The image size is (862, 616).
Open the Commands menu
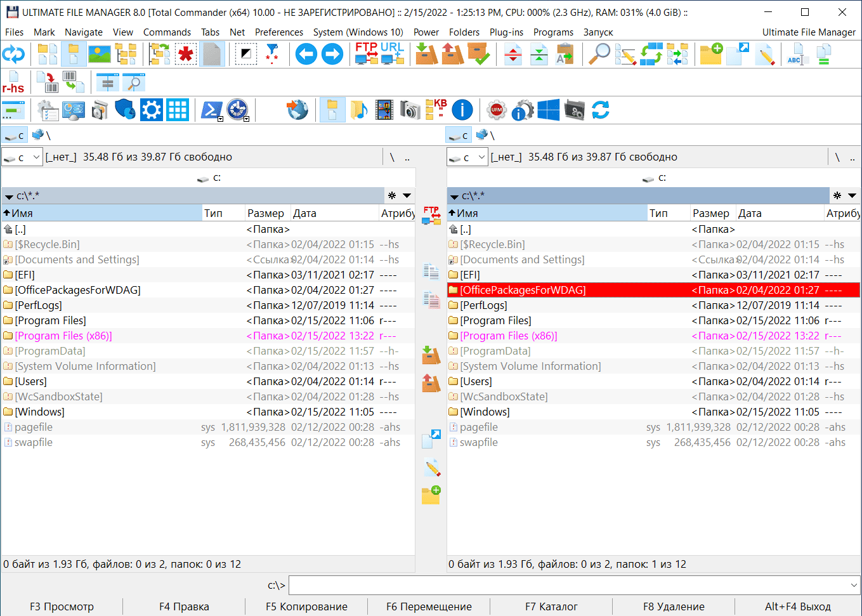click(x=167, y=32)
